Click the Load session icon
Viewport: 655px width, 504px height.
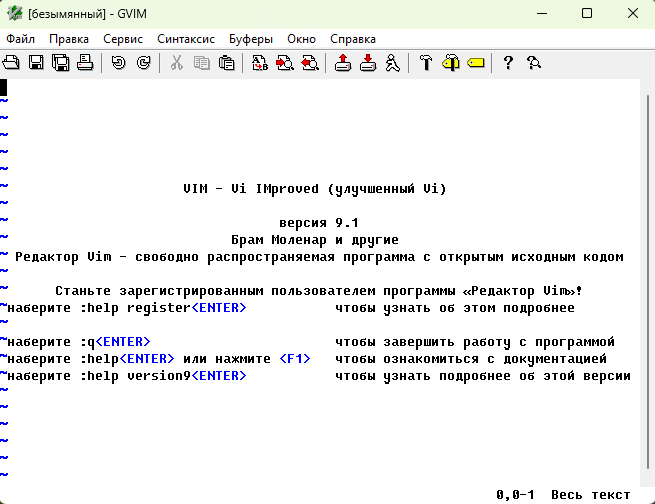[343, 63]
